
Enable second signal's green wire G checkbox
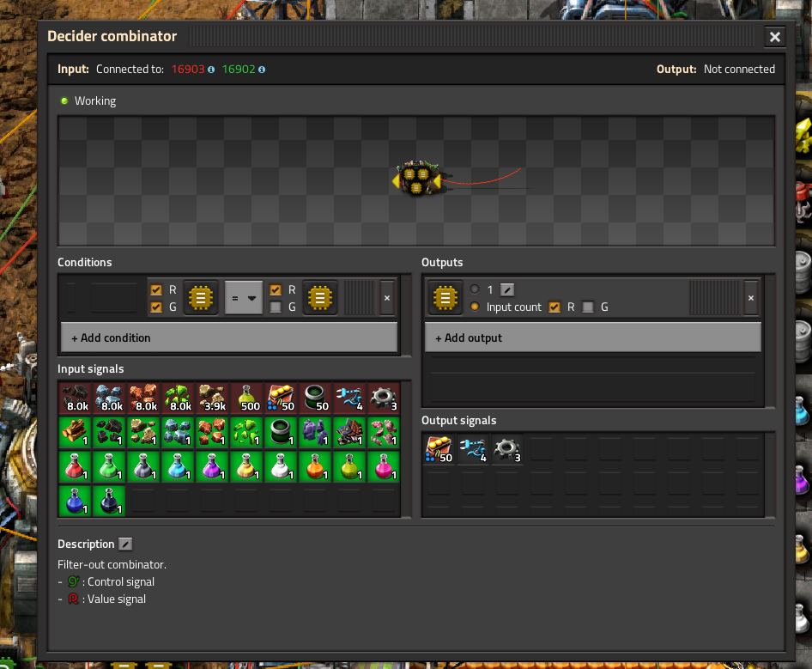pyautogui.click(x=276, y=307)
